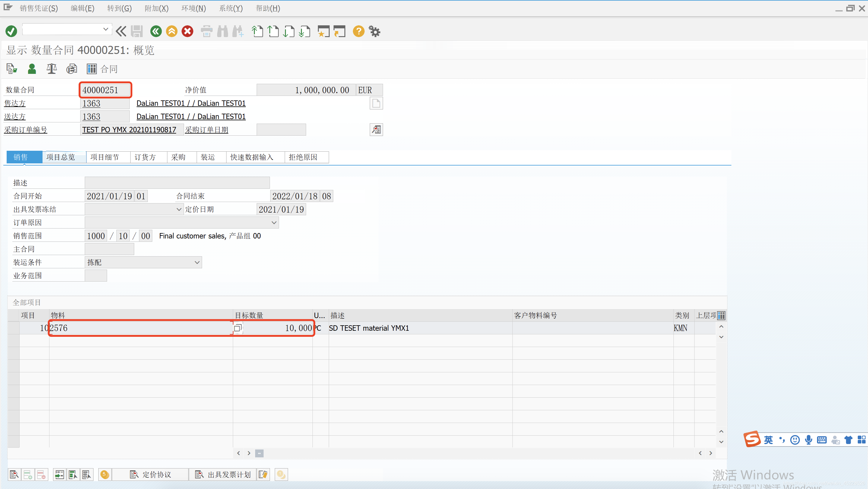Click the item position navigation icon
868x489 pixels.
coord(59,475)
